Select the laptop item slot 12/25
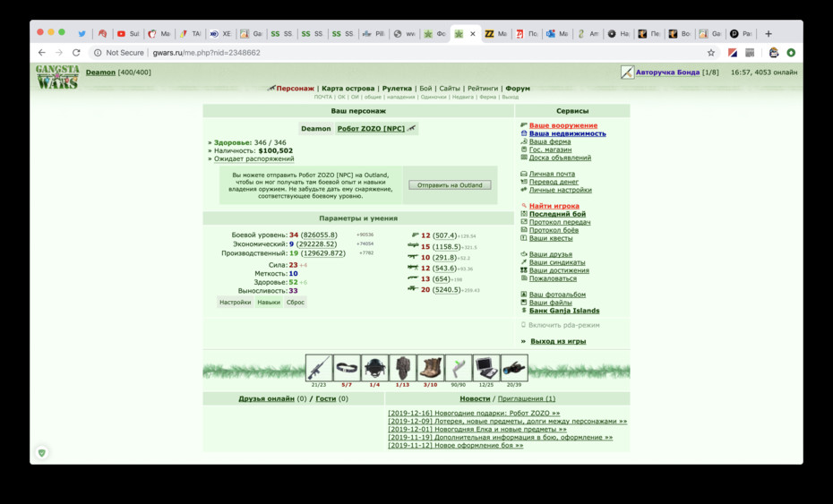This screenshot has height=504, width=833. (x=486, y=368)
